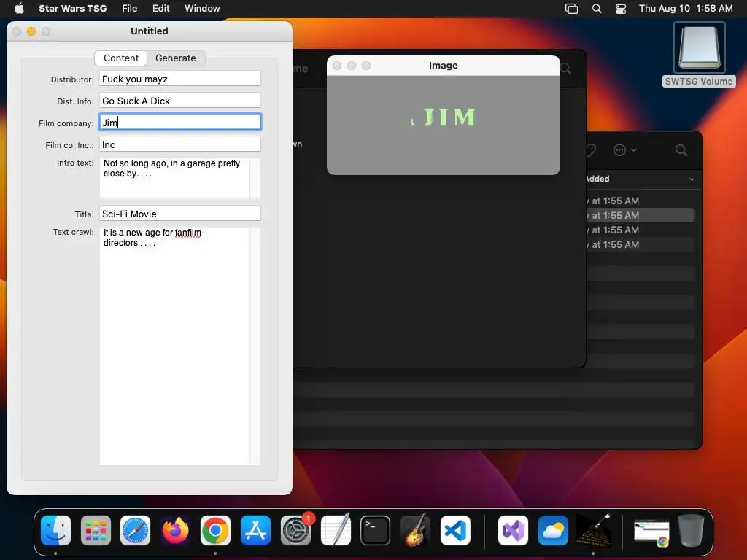Open TextEdit from the dock
This screenshot has height=560, width=747.
point(336,531)
